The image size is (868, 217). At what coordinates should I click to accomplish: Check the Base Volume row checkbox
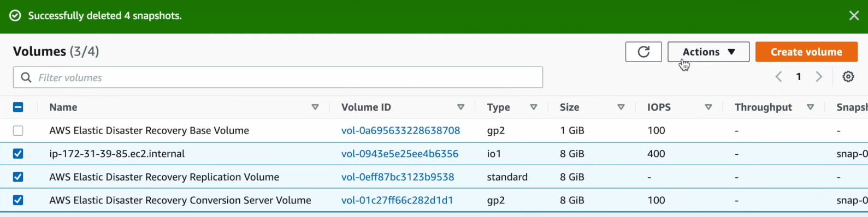click(18, 130)
